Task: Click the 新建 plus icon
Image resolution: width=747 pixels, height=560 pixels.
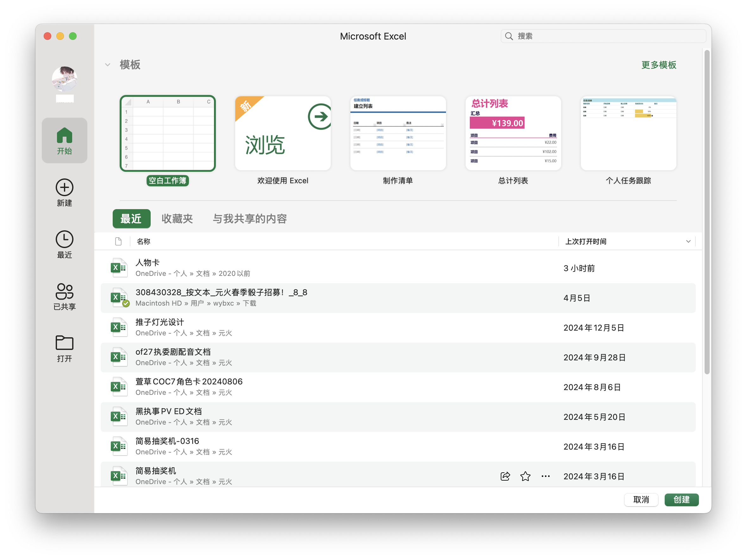Action: (65, 188)
